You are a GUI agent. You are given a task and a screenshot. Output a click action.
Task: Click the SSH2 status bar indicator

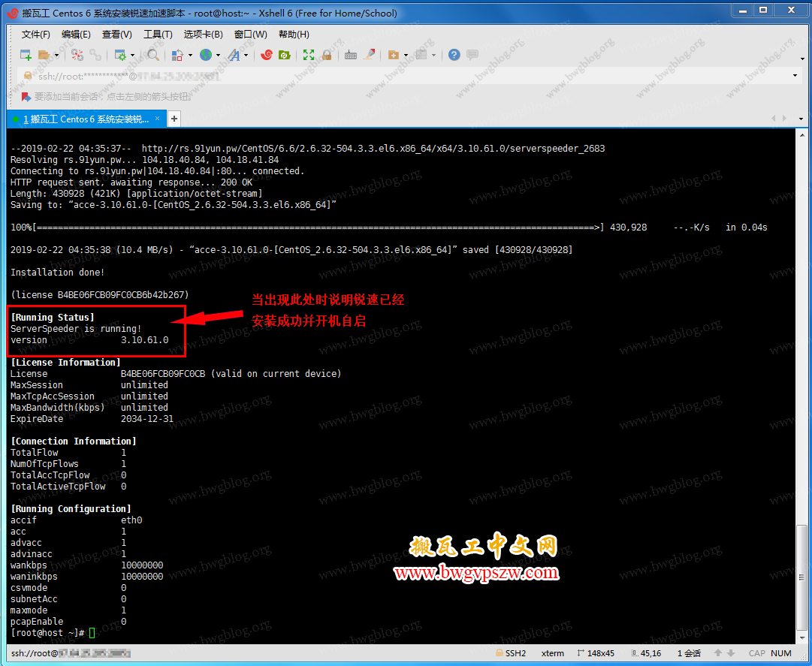tap(511, 653)
